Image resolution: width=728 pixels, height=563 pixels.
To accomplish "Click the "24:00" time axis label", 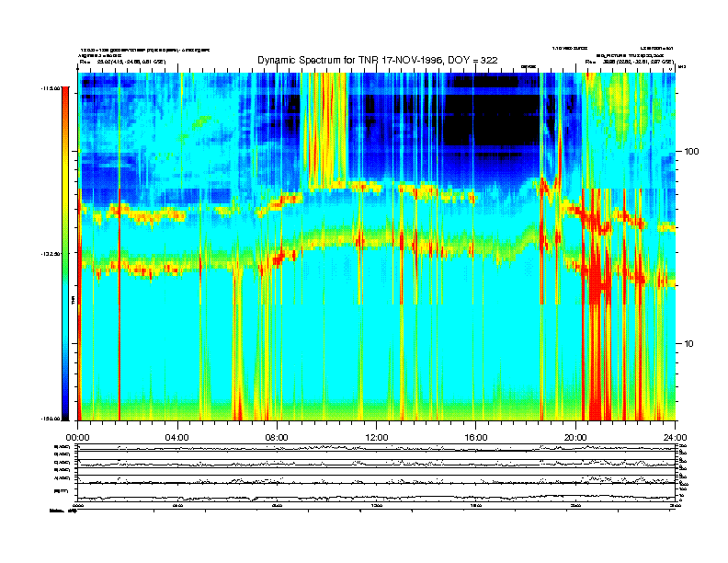I will [675, 438].
